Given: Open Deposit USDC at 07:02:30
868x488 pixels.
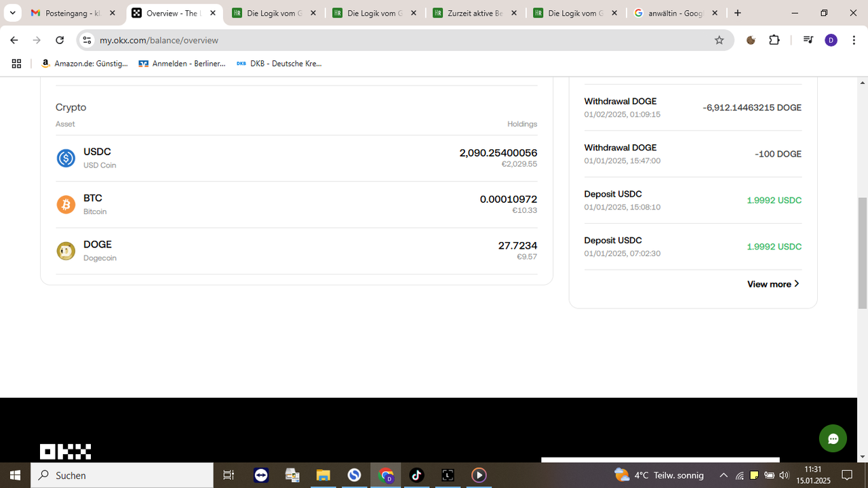Looking at the screenshot, I should point(693,247).
